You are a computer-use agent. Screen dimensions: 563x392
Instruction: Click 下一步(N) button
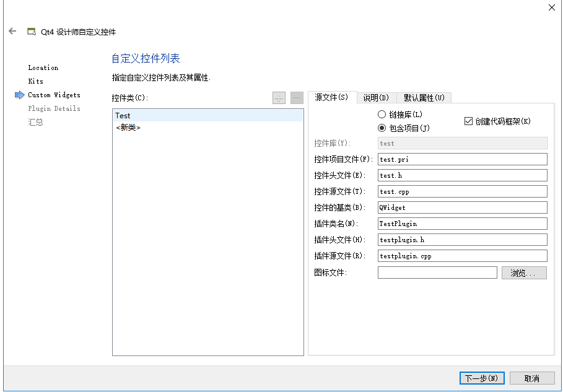pyautogui.click(x=482, y=378)
